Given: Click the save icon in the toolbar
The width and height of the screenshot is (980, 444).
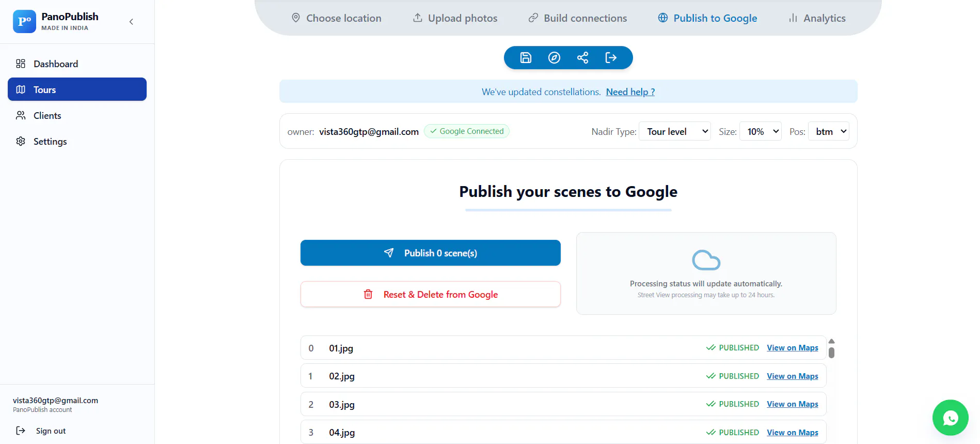Looking at the screenshot, I should click(x=526, y=57).
